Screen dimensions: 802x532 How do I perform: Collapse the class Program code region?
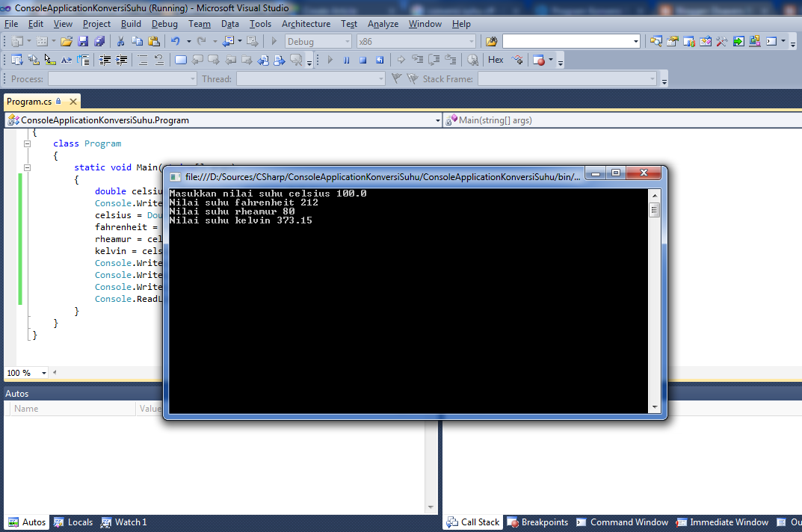pos(27,143)
